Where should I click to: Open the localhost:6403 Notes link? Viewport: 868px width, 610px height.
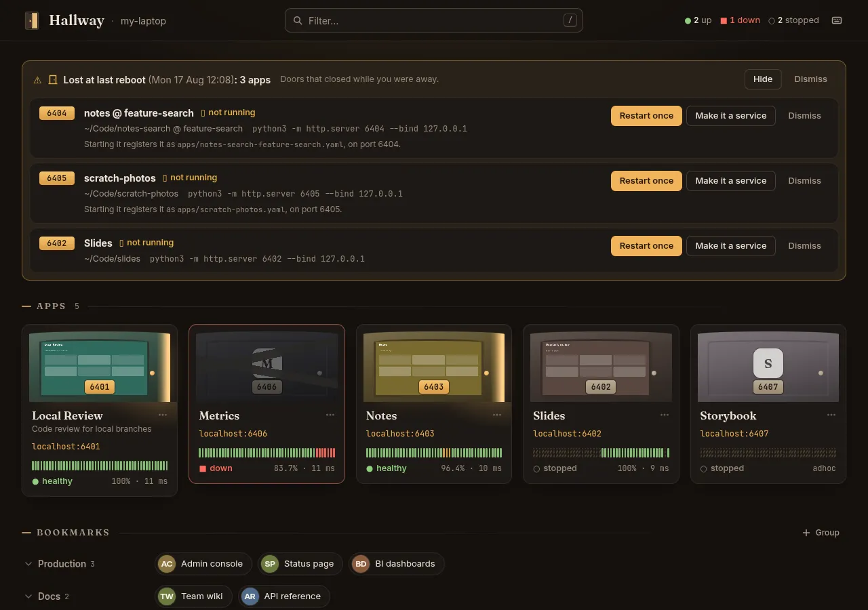[x=400, y=434]
